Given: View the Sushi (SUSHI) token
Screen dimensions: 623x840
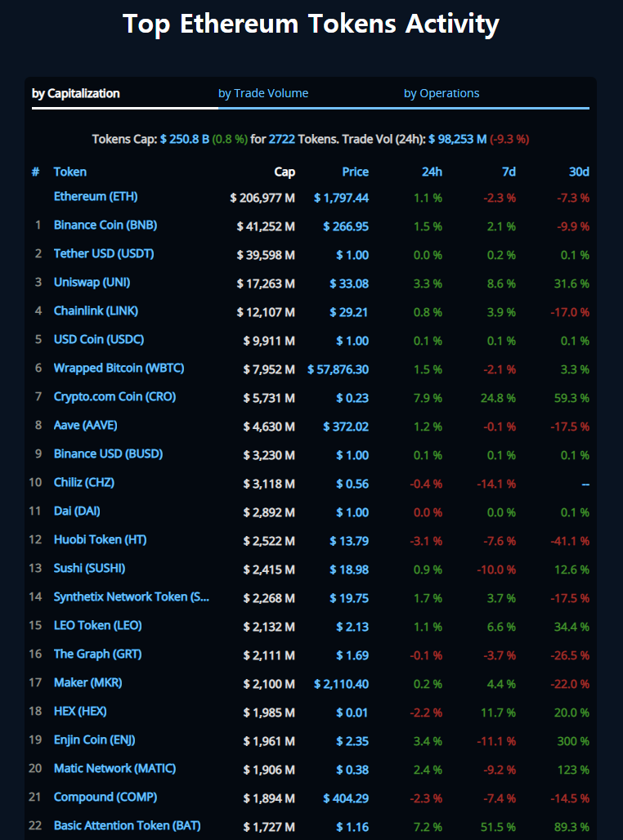Looking at the screenshot, I should click(89, 568).
